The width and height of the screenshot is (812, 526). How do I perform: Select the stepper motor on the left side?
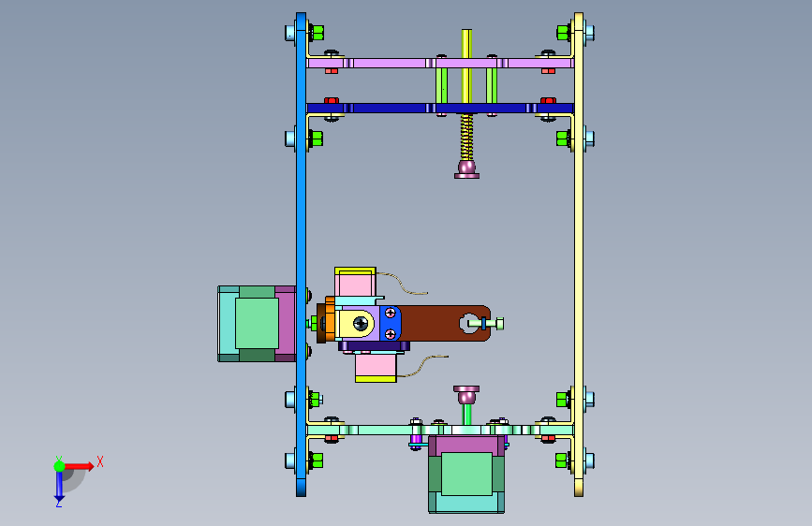click(257, 324)
